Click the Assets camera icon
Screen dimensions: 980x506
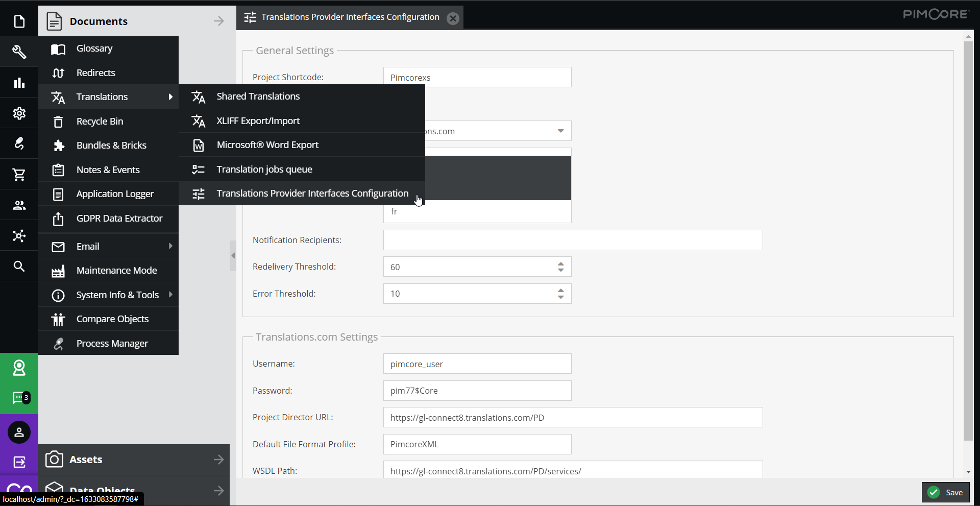tap(54, 460)
